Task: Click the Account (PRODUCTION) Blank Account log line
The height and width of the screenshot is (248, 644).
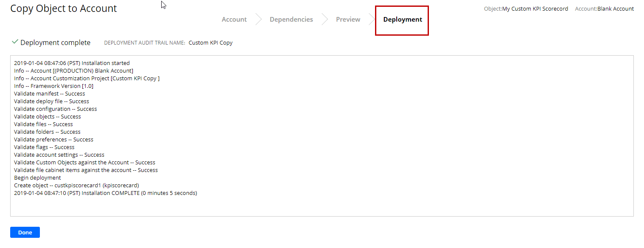Action: (x=73, y=71)
